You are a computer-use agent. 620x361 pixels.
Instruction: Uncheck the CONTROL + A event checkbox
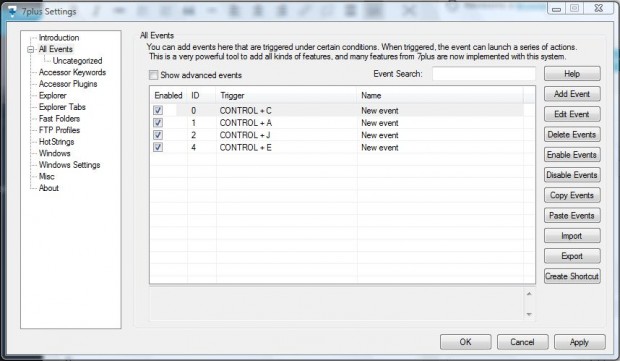[x=158, y=123]
